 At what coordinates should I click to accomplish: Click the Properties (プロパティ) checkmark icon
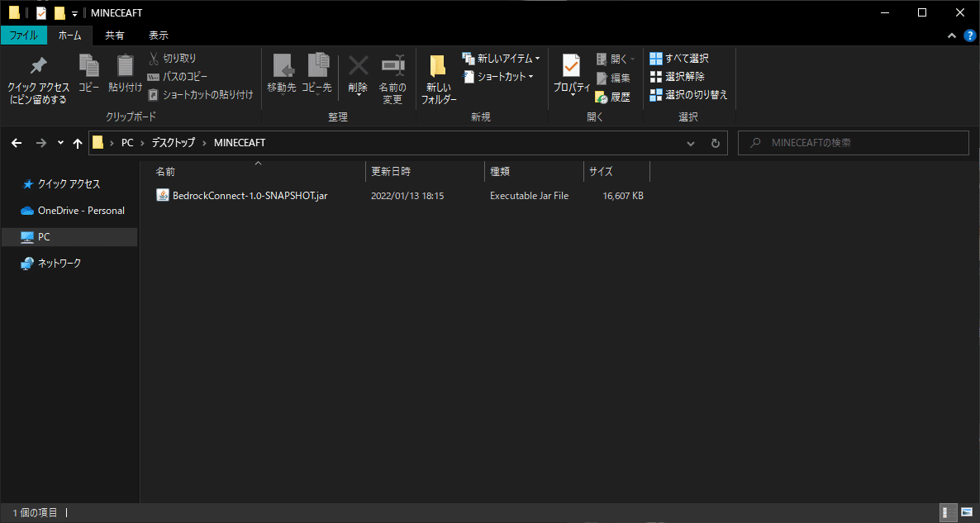pyautogui.click(x=571, y=66)
